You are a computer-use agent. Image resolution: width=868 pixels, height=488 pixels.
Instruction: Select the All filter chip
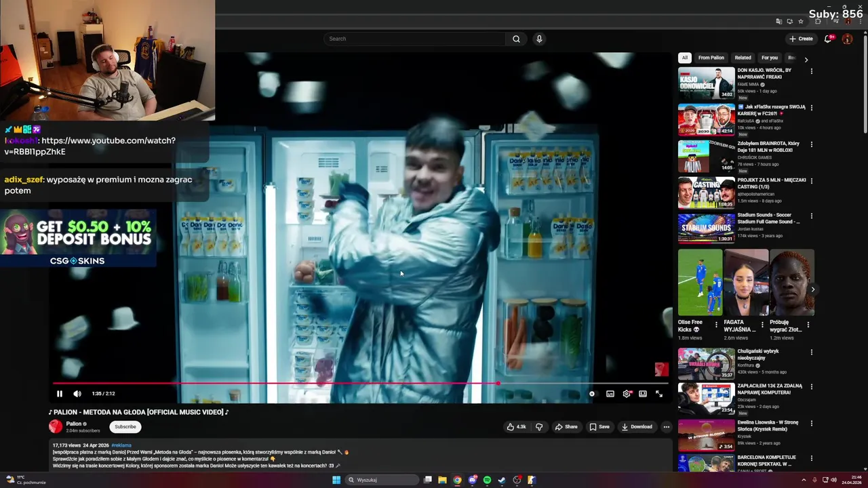(685, 58)
